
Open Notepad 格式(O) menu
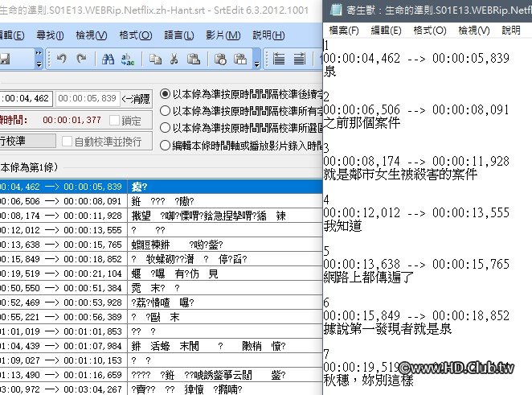pos(430,31)
